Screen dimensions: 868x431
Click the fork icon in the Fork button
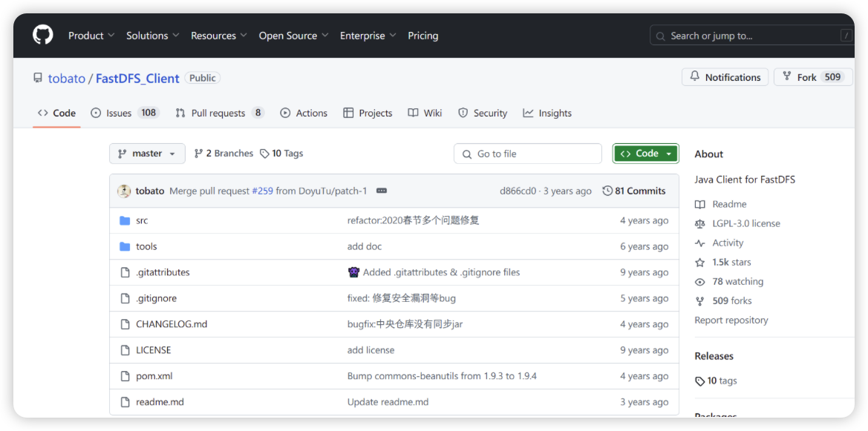click(x=787, y=77)
